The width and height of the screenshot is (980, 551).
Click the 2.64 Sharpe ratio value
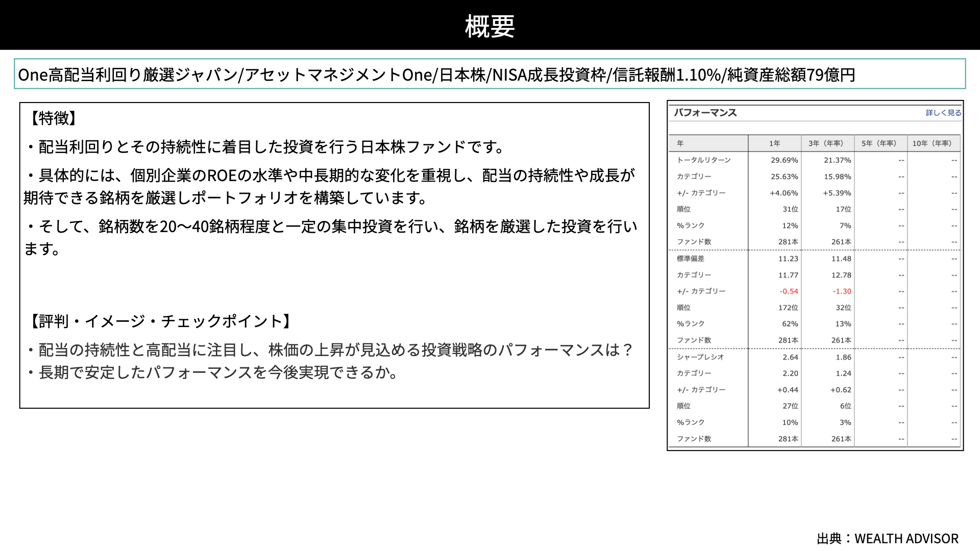791,357
